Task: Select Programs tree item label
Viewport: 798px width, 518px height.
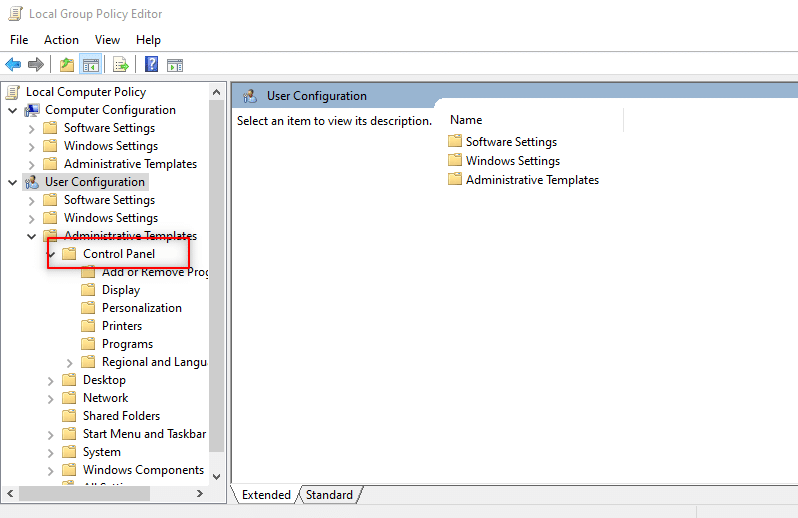Action: [x=127, y=344]
